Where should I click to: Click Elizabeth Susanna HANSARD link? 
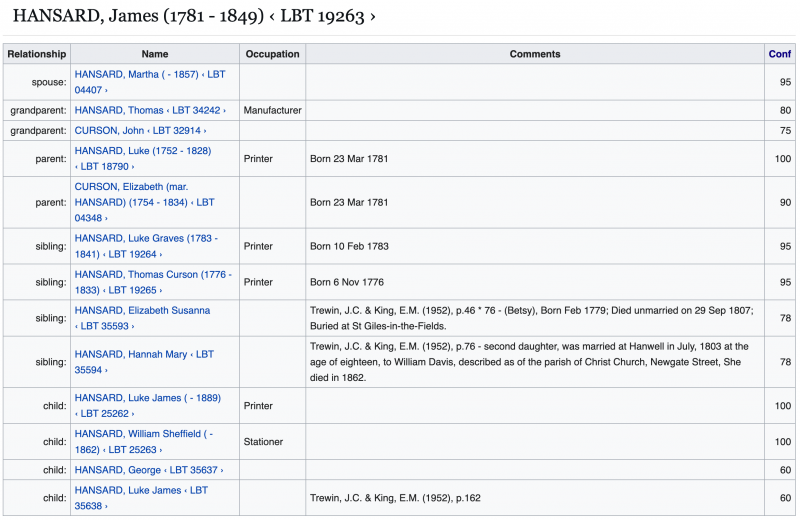[142, 311]
